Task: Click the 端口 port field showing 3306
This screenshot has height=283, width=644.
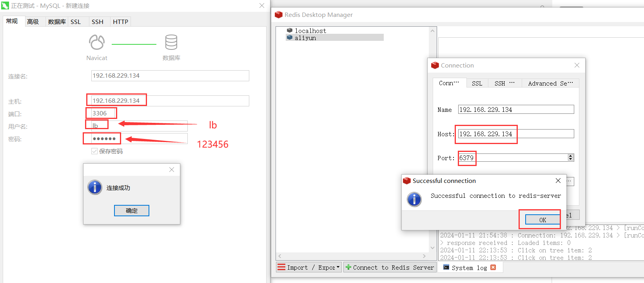Action: pos(104,113)
